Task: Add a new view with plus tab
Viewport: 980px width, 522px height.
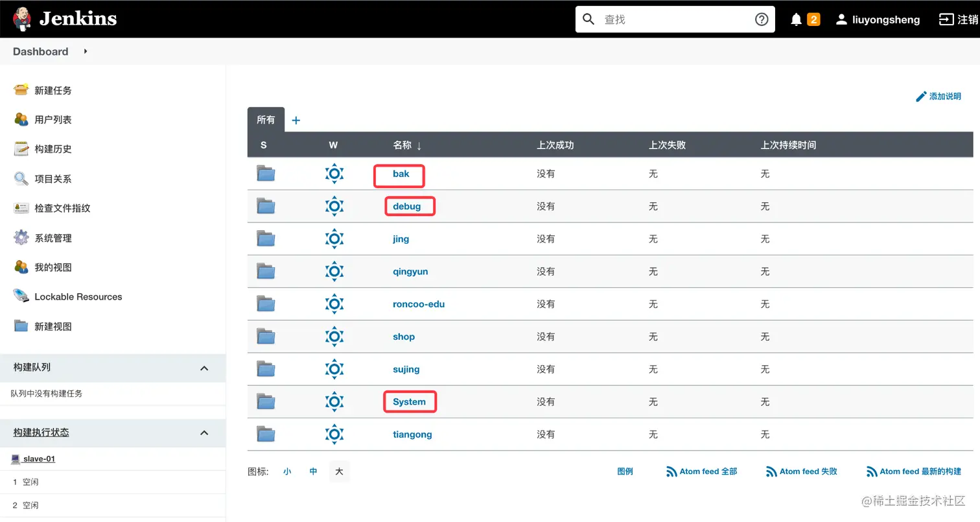Action: (x=296, y=120)
